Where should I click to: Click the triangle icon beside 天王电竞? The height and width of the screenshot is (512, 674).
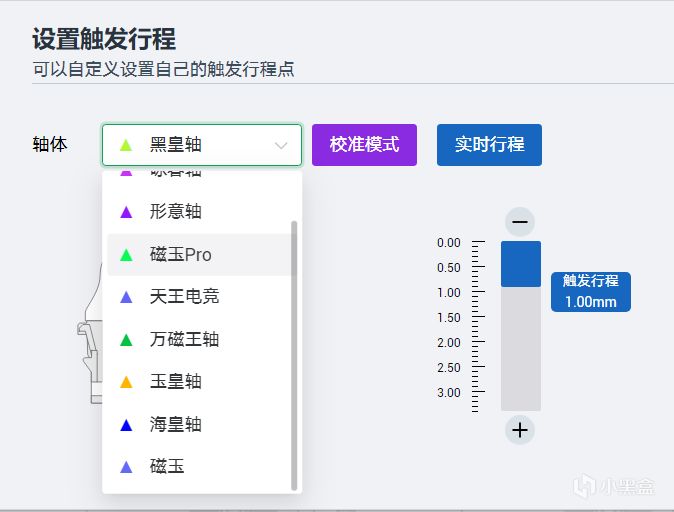(x=126, y=297)
